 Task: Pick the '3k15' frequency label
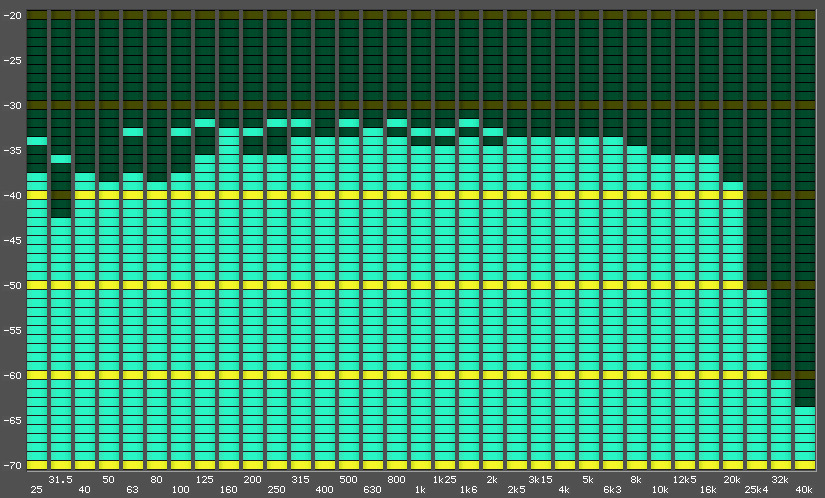point(540,480)
